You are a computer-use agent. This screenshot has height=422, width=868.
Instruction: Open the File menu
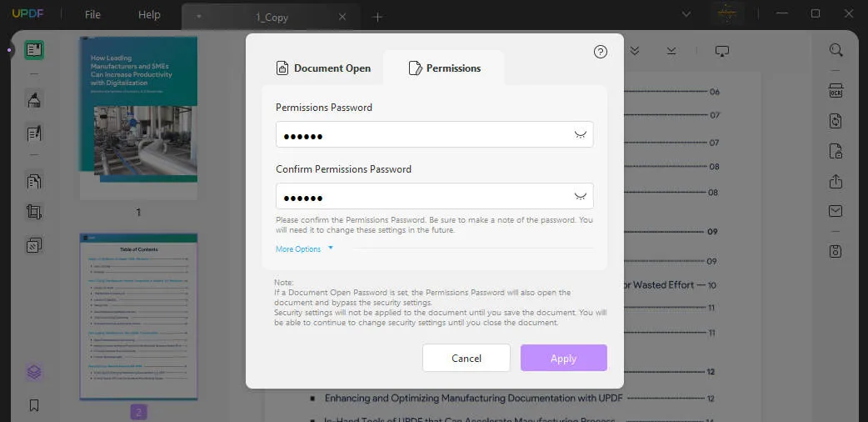92,15
